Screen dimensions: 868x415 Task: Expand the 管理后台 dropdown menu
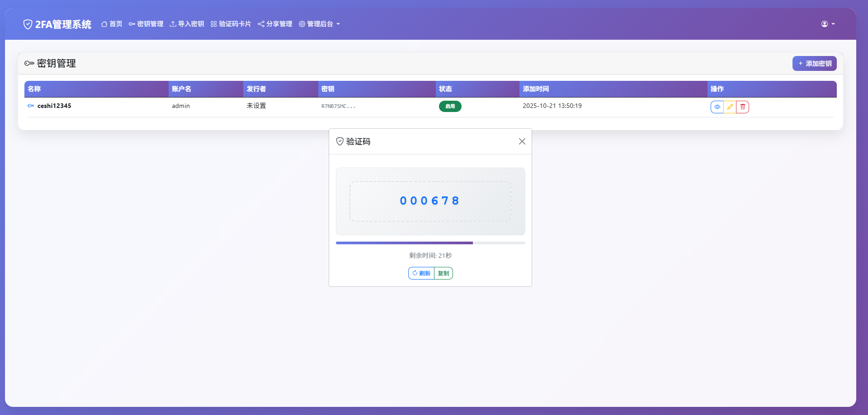click(320, 24)
